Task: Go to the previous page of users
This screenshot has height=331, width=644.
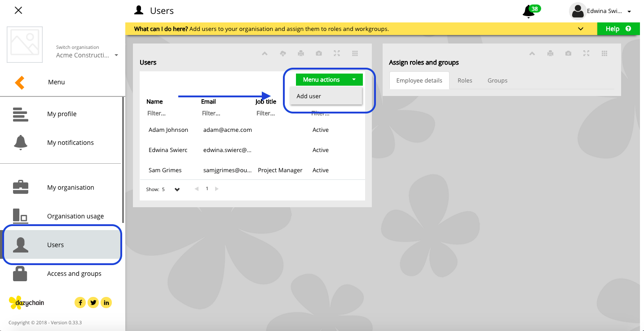Action: [196, 189]
